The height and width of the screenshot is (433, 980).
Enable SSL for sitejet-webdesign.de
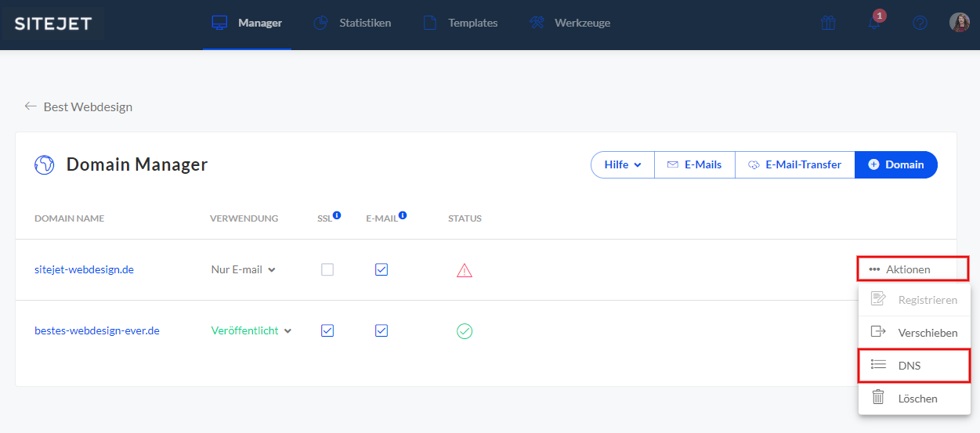point(327,269)
